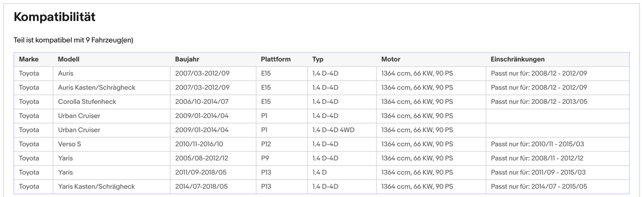Select the Corolla Stufenheck model cell
The height and width of the screenshot is (197, 644).
[x=87, y=102]
